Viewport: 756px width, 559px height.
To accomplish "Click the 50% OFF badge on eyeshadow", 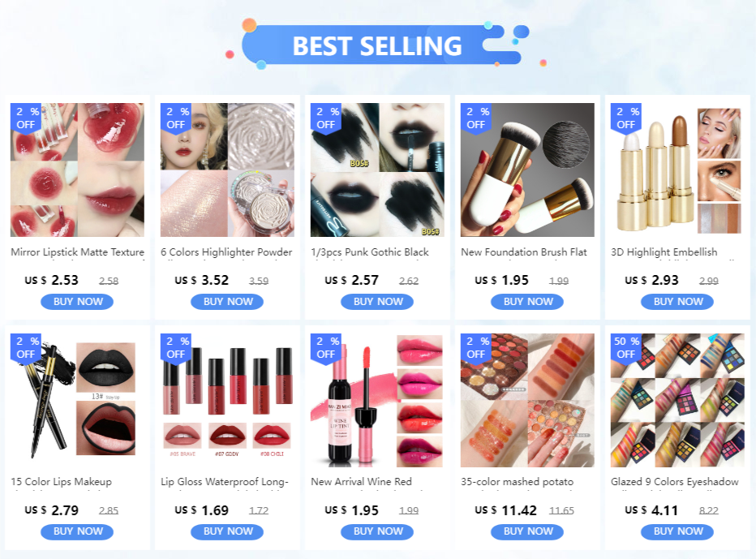I will coord(626,348).
